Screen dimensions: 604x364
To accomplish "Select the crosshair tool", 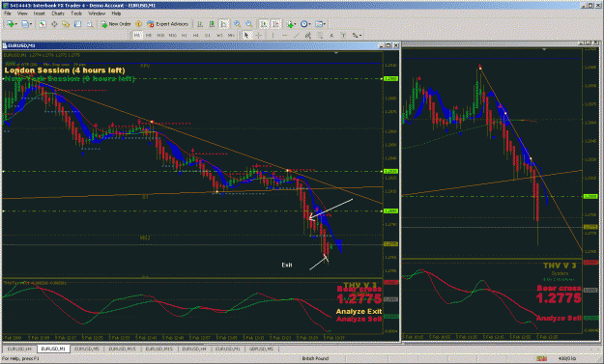I will [258, 36].
